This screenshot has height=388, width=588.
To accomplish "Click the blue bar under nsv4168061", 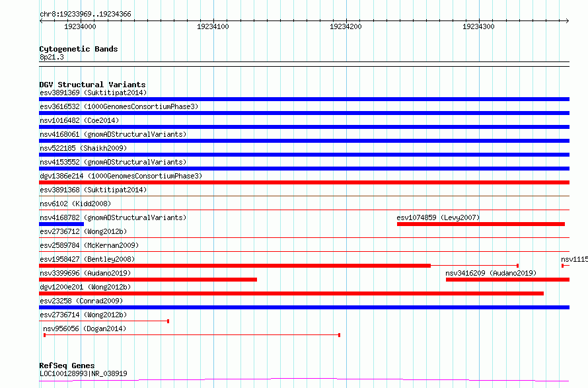I will click(x=304, y=141).
